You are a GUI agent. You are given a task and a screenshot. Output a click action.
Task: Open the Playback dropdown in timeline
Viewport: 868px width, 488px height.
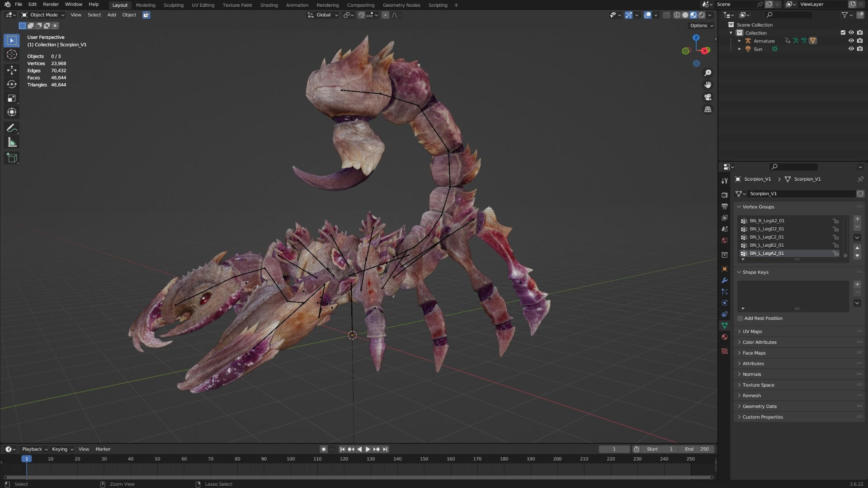pos(35,449)
